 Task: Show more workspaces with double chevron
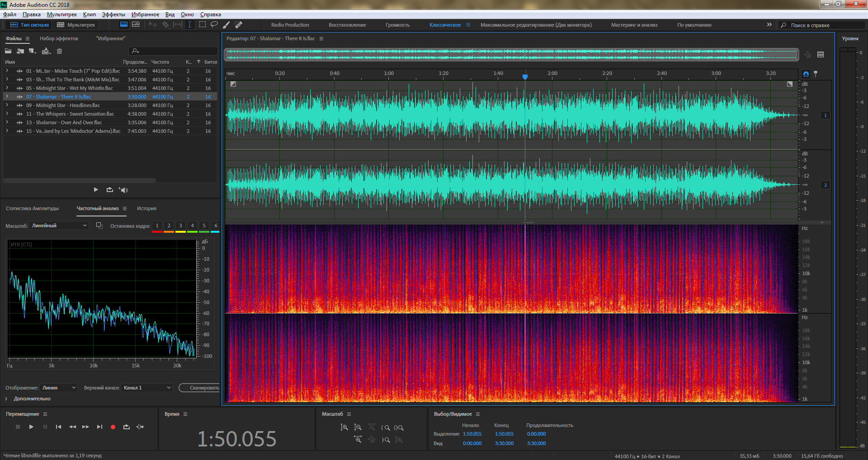(x=769, y=25)
